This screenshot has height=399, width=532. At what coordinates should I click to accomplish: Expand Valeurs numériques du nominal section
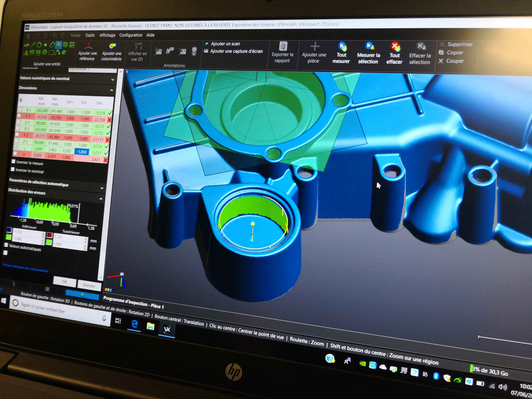click(x=113, y=80)
